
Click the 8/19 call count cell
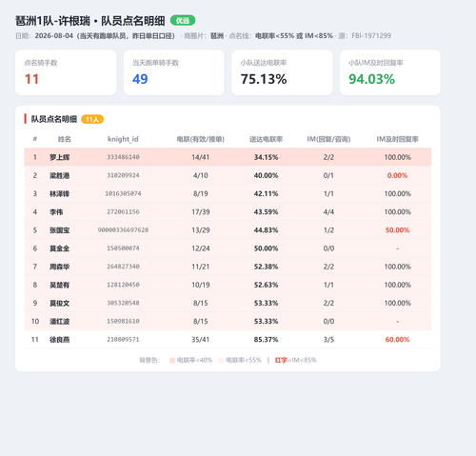[201, 193]
